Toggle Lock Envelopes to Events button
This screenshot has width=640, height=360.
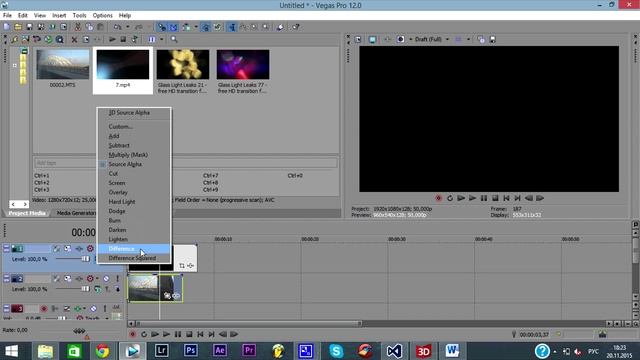206,27
